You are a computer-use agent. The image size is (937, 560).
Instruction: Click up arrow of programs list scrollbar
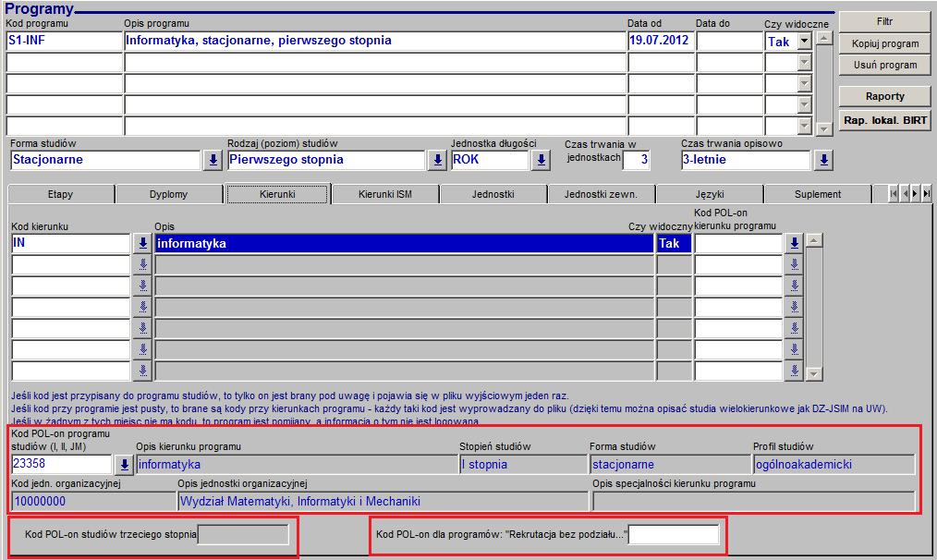point(824,38)
